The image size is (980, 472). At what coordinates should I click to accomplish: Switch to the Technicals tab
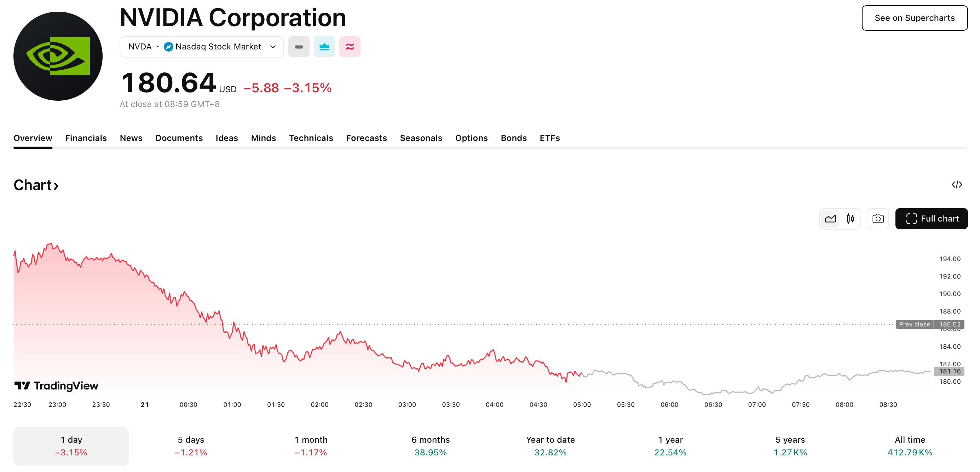[x=311, y=138]
